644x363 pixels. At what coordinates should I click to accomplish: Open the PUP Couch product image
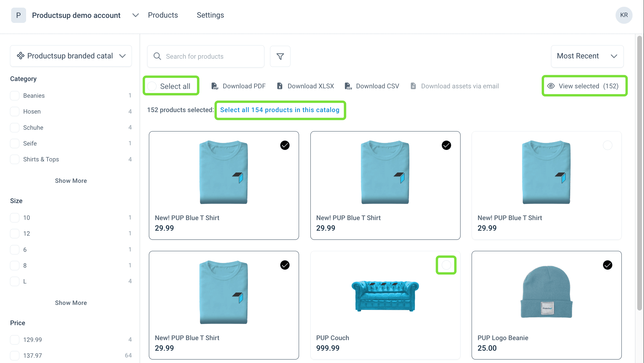[x=385, y=296]
